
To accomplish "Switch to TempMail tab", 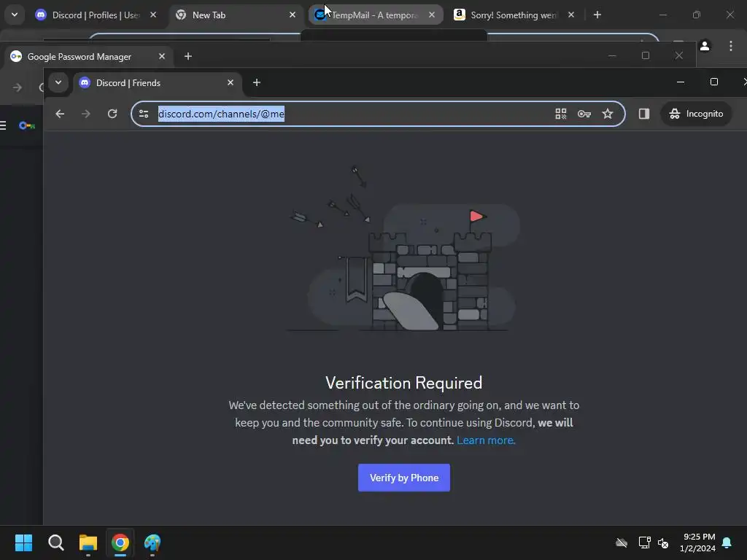I will 376,15.
